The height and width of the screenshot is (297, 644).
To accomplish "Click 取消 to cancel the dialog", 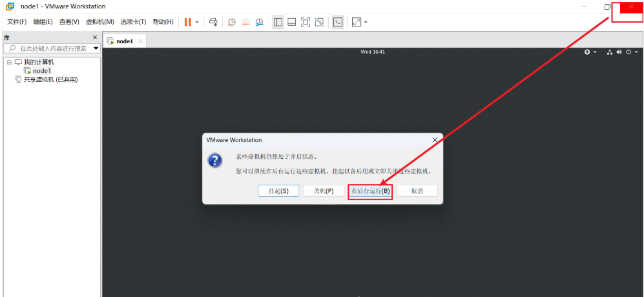I will coord(417,191).
